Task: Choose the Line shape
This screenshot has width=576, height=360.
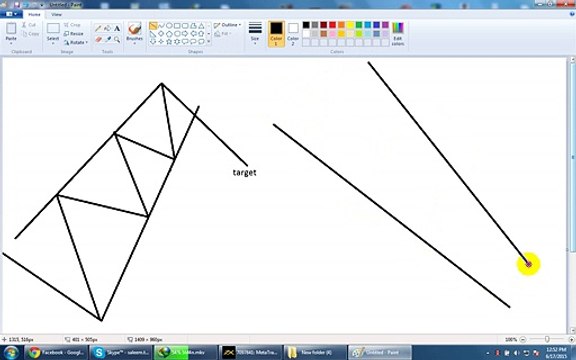Action: coord(153,26)
